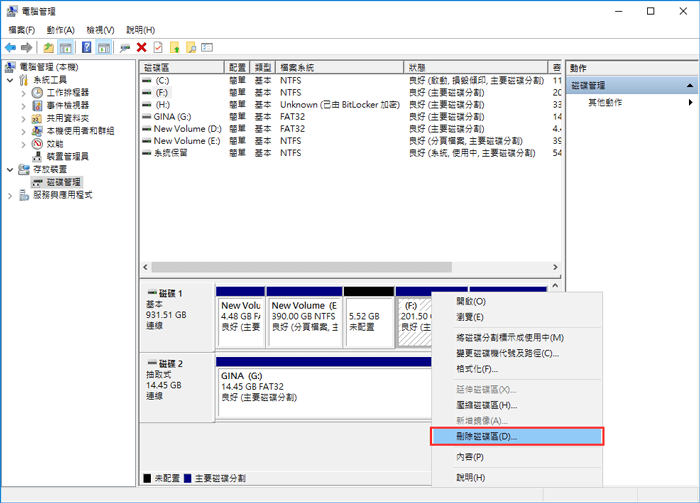
Task: Expand the 效能 node arrow
Action: coord(24,144)
